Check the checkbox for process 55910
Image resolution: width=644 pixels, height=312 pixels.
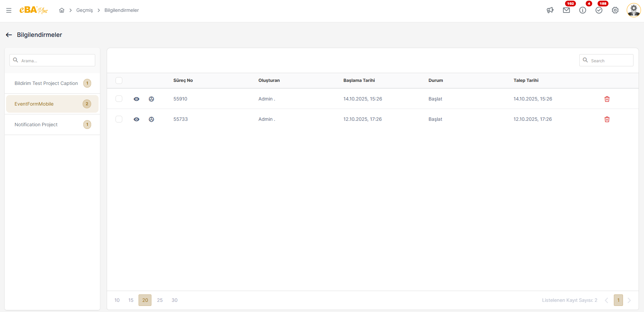coord(119,99)
